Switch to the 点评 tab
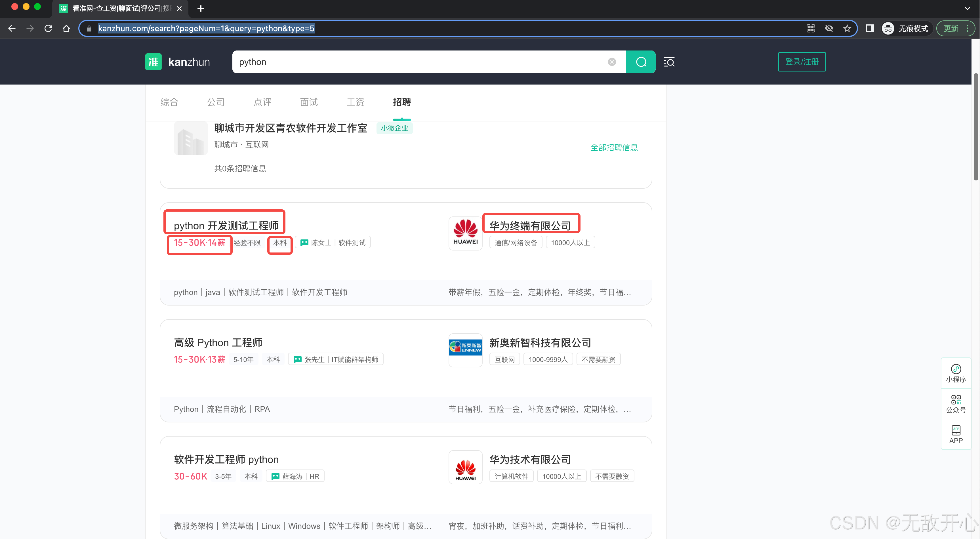This screenshot has height=539, width=980. pos(262,102)
